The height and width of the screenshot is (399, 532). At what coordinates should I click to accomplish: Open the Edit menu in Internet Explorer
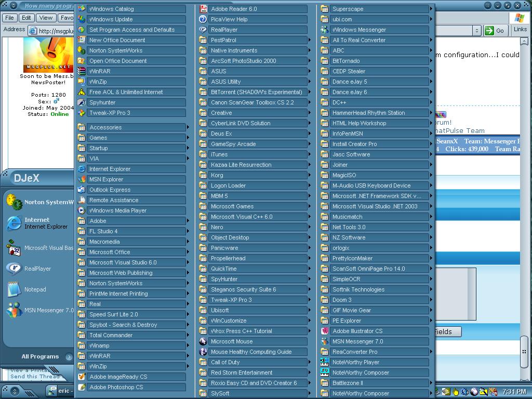(x=26, y=18)
